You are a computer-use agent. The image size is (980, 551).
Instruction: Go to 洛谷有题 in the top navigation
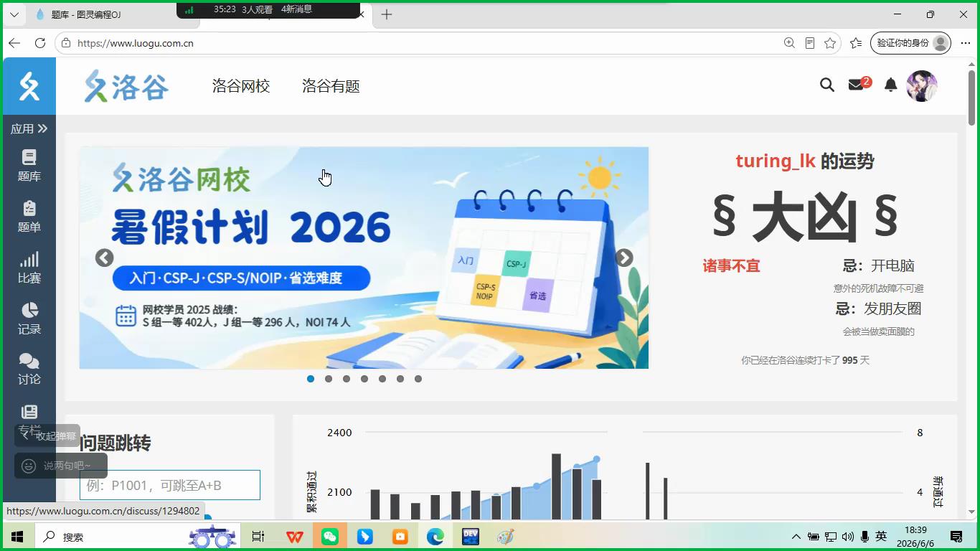[331, 86]
